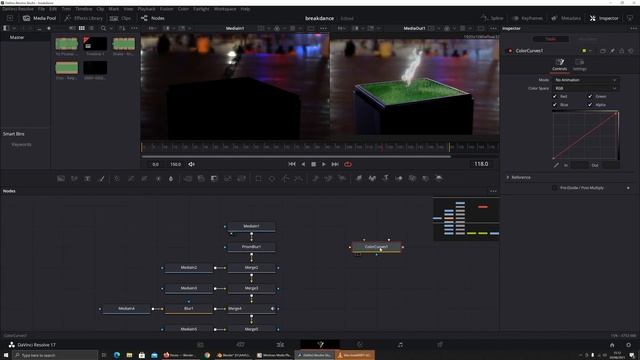
Task: Uncheck the Blue channel checkbox
Action: pyautogui.click(x=555, y=105)
